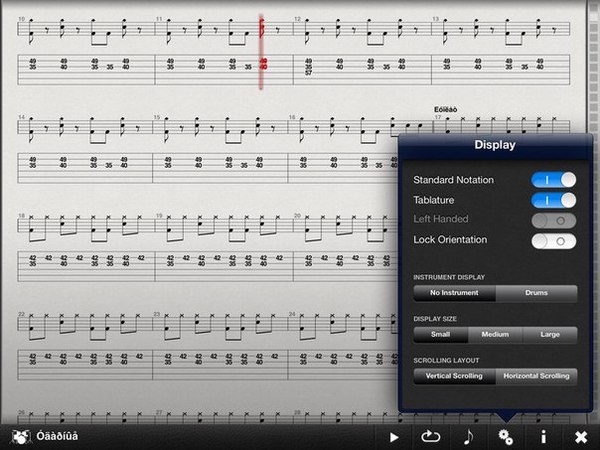Open the info icon
Screen dimensions: 600x450
(543, 437)
